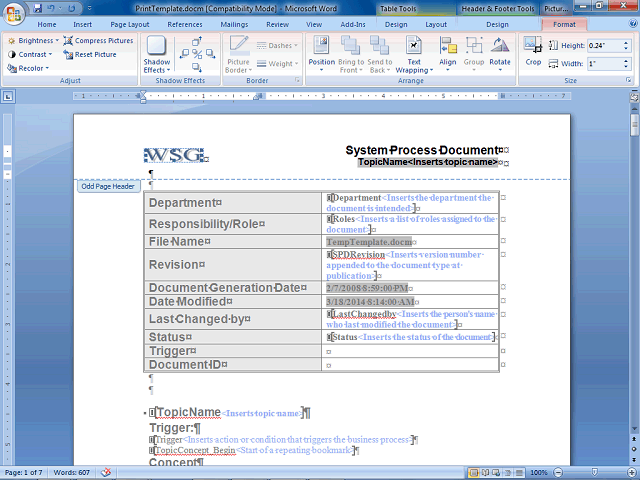Viewport: 640px width, 480px height.
Task: Nudge shadow up icon
Action: click(x=197, y=41)
